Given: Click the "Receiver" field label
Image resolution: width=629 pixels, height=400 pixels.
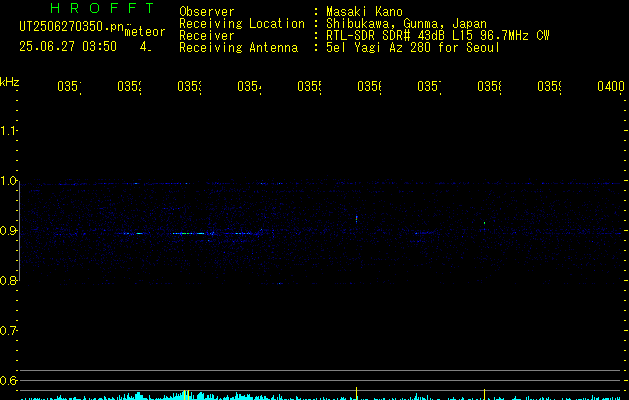Looking at the screenshot, I should 207,36.
